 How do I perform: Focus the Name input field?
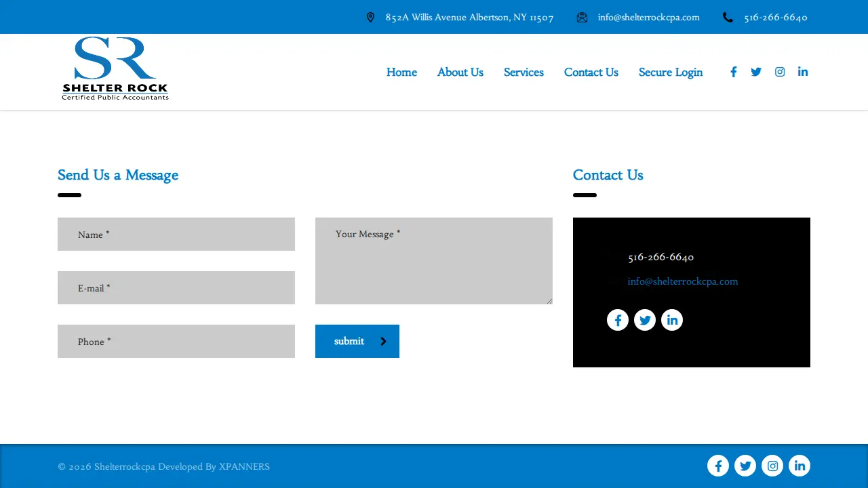click(176, 235)
